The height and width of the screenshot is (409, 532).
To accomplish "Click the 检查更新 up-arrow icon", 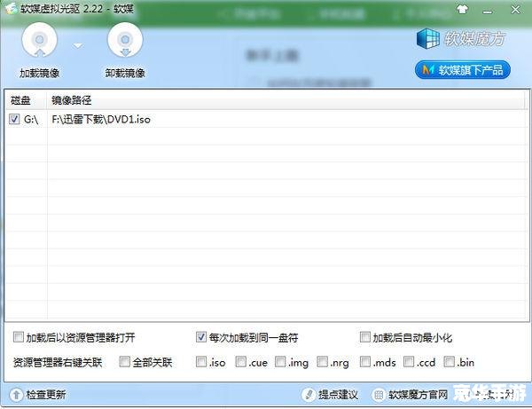I will (x=16, y=395).
